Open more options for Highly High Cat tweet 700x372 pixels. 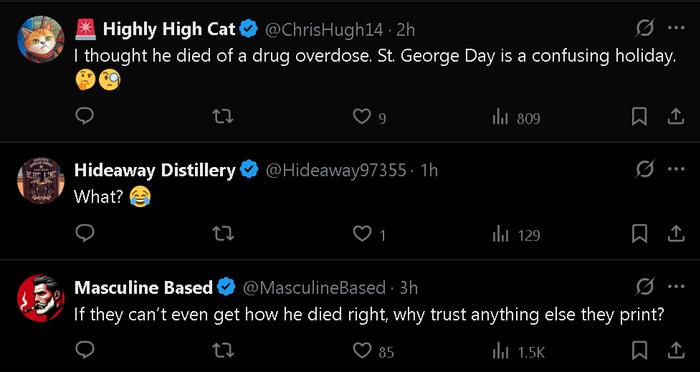676,28
